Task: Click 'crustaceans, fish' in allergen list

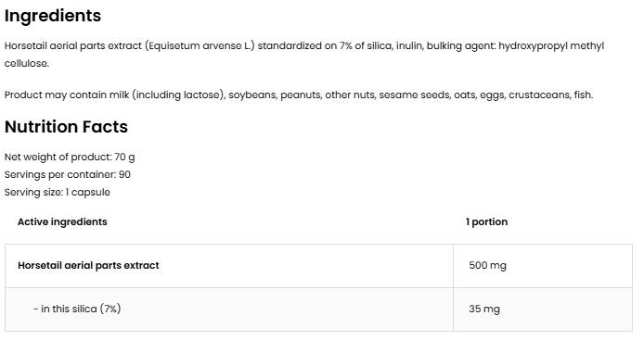Action: click(551, 95)
